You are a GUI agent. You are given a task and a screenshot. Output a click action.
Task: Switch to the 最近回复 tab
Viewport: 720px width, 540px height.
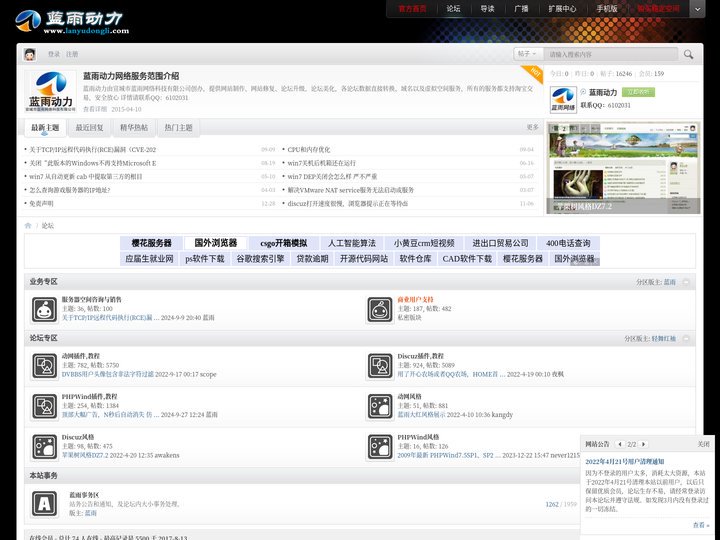click(x=90, y=128)
